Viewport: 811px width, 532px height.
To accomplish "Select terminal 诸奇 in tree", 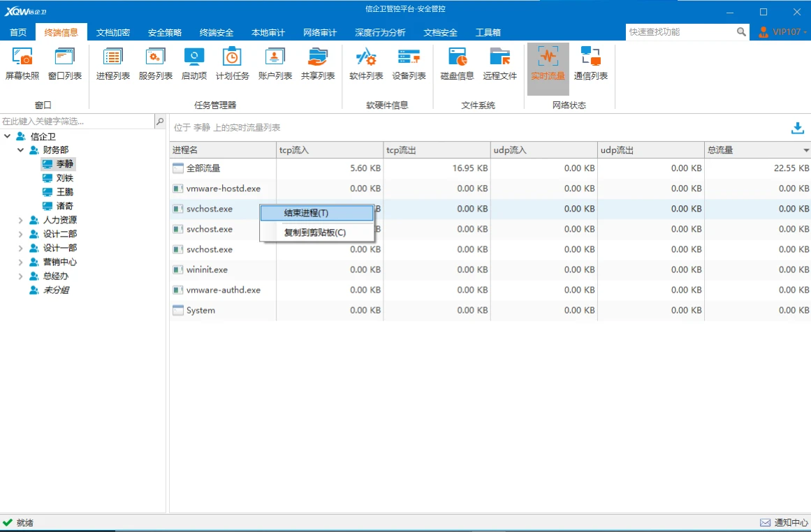I will pyautogui.click(x=58, y=206).
